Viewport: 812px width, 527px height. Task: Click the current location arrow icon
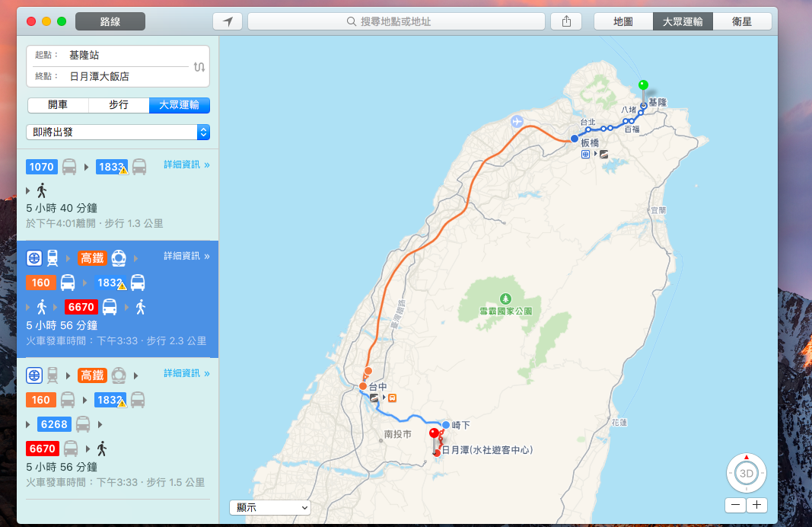pos(228,21)
